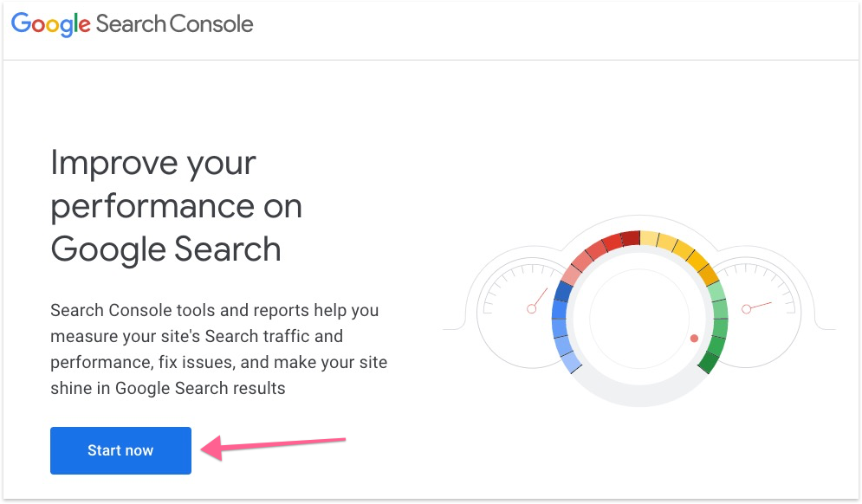Click the Search Console title text
The width and height of the screenshot is (862, 504).
tap(174, 24)
